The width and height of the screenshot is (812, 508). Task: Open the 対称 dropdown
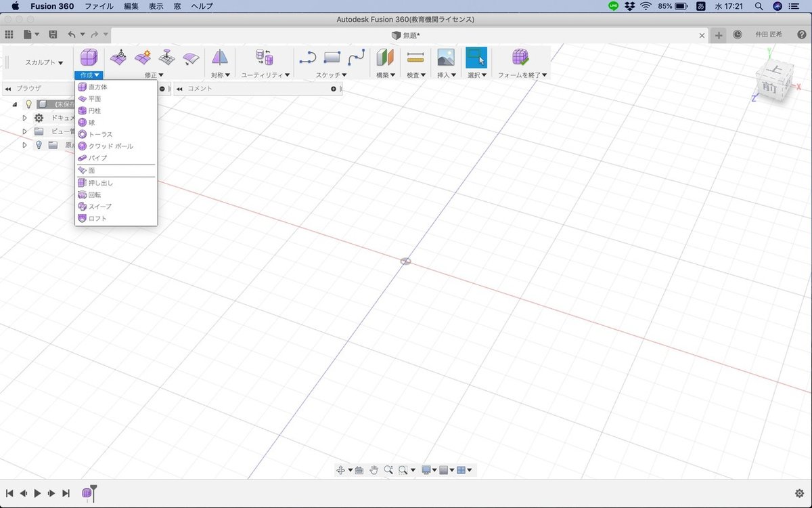coord(221,75)
